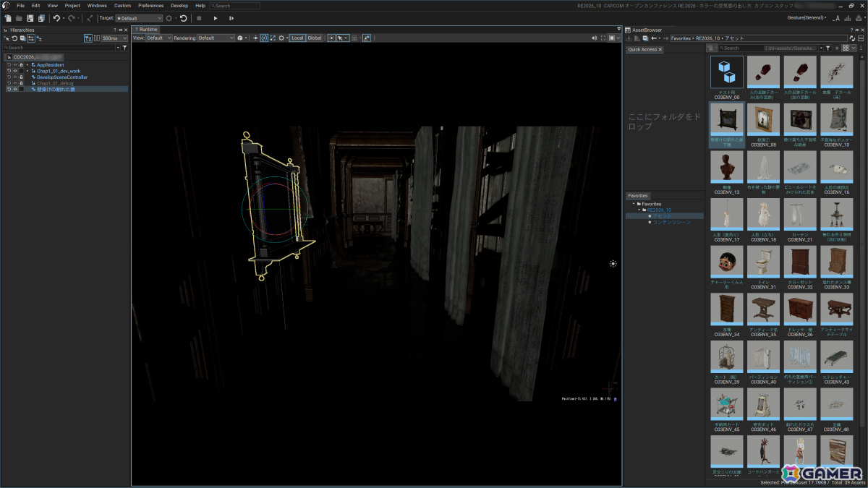
Task: Select the C03ENV_00 test asset thumbnail
Action: click(x=726, y=72)
